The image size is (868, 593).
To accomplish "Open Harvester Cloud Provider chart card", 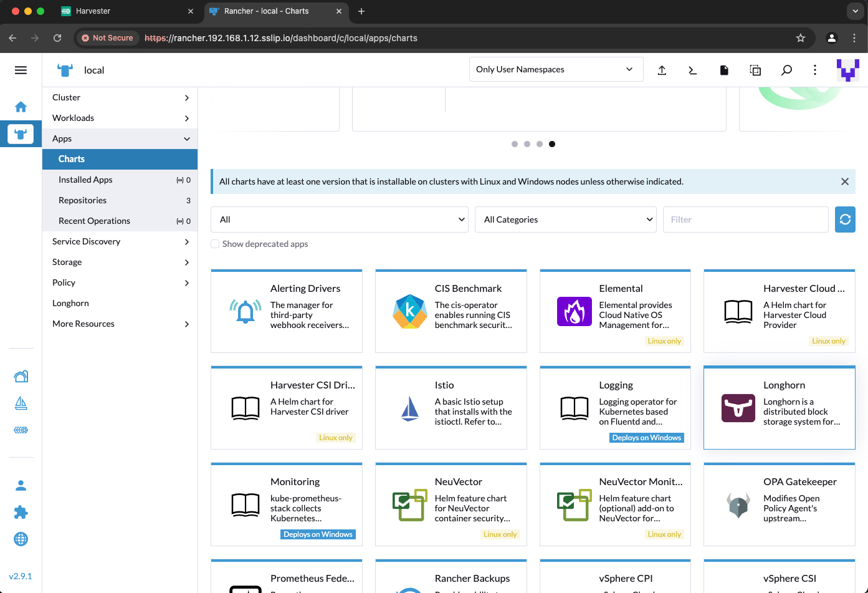I will [780, 311].
